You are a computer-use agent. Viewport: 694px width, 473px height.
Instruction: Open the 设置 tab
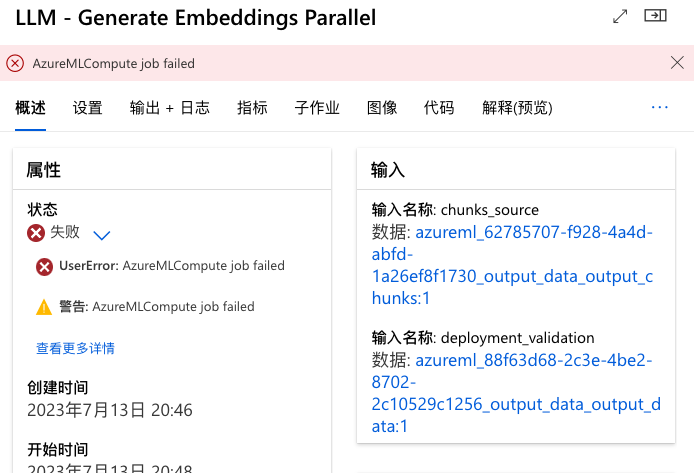pos(87,108)
